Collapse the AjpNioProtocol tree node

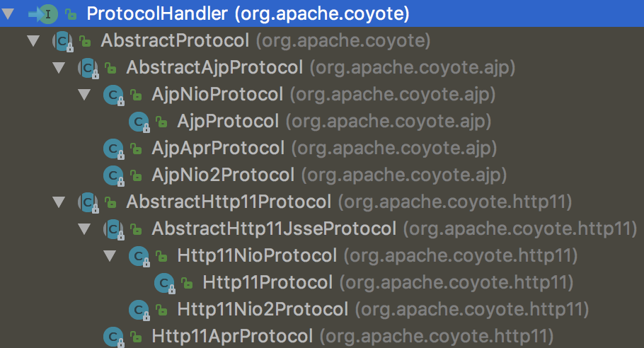[84, 95]
